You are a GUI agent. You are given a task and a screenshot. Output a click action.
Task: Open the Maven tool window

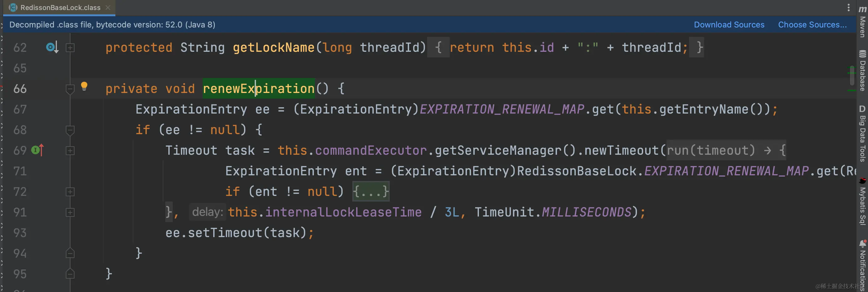863,21
